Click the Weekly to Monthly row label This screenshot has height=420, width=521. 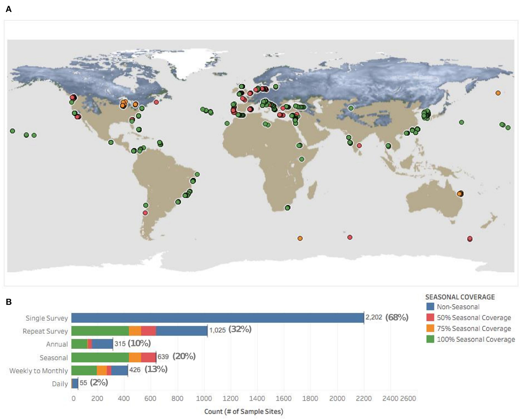(39, 371)
